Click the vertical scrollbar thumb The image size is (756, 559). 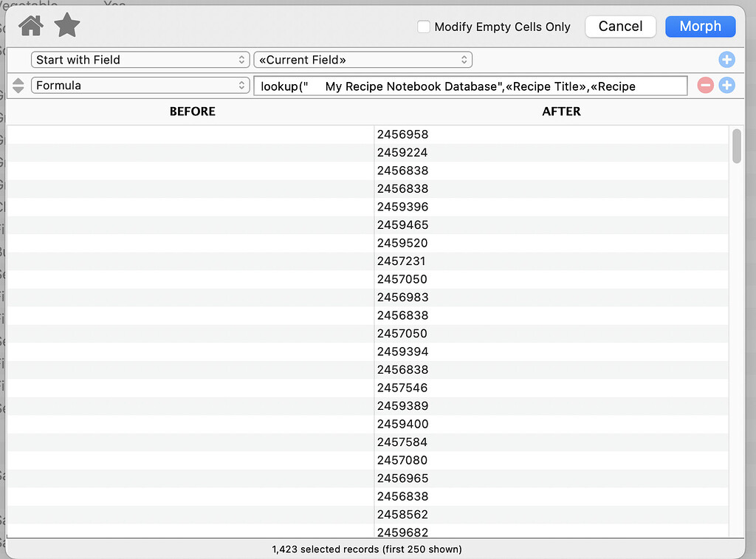click(736, 146)
